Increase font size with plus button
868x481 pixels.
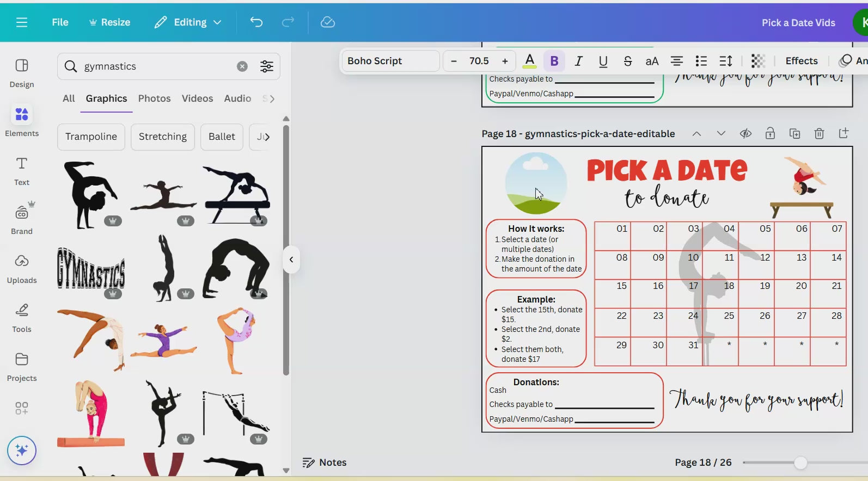[505, 61]
